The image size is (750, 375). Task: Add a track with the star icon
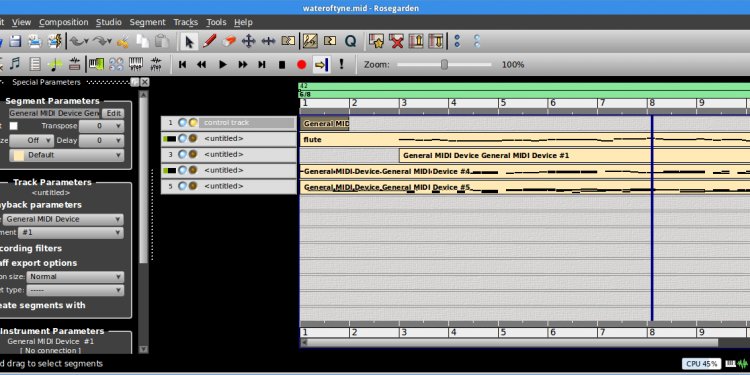tap(376, 42)
